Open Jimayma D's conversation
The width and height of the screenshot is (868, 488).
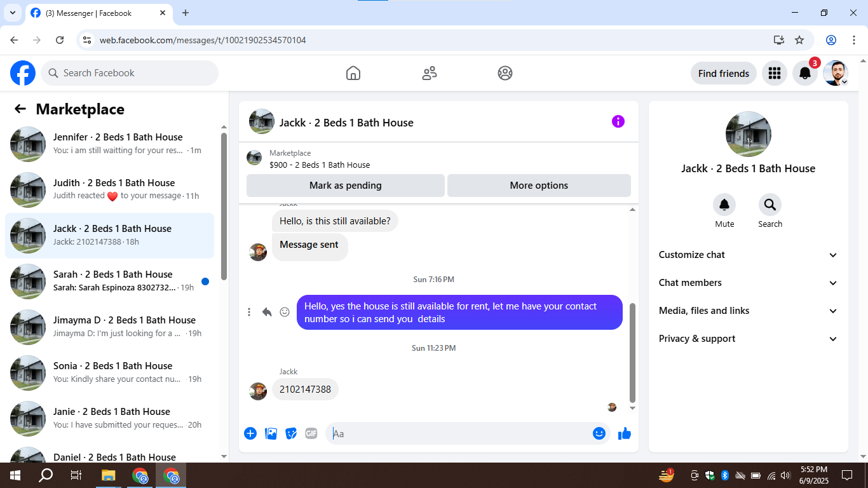point(109,327)
